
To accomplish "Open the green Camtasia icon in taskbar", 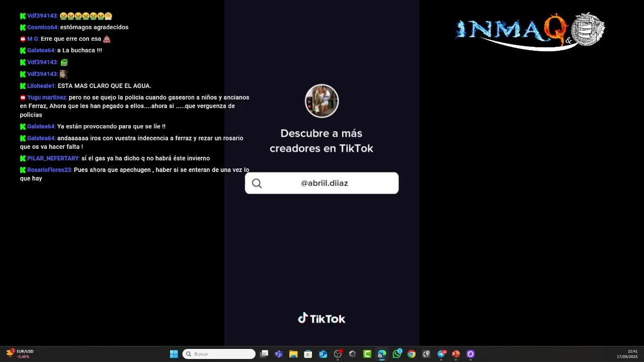I will click(x=367, y=354).
